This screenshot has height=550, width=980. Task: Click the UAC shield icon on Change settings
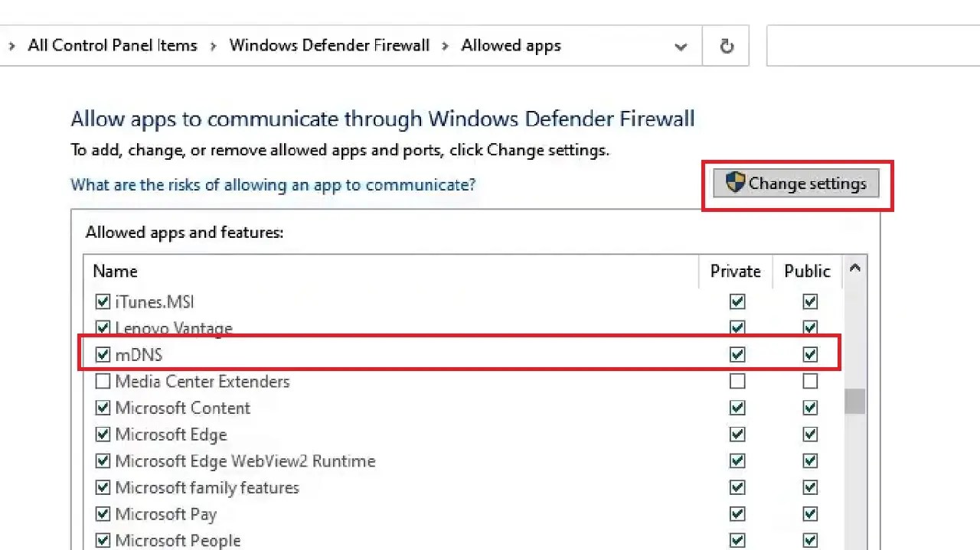[735, 183]
